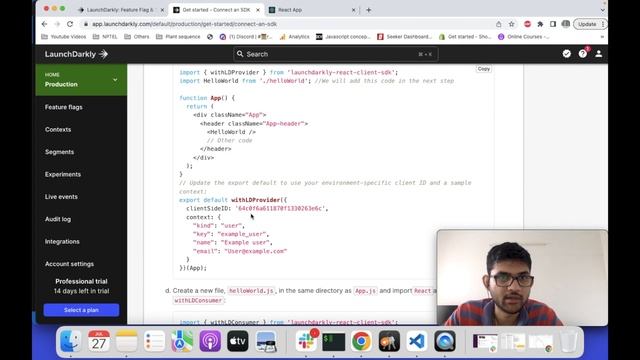Open Segments in the sidebar
Image resolution: width=640 pixels, height=360 pixels.
point(60,152)
